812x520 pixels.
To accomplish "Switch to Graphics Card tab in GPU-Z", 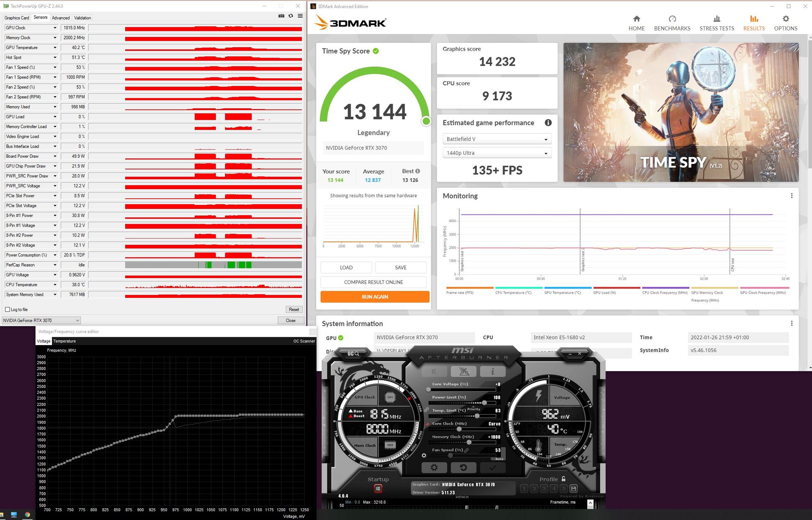I will coord(17,18).
